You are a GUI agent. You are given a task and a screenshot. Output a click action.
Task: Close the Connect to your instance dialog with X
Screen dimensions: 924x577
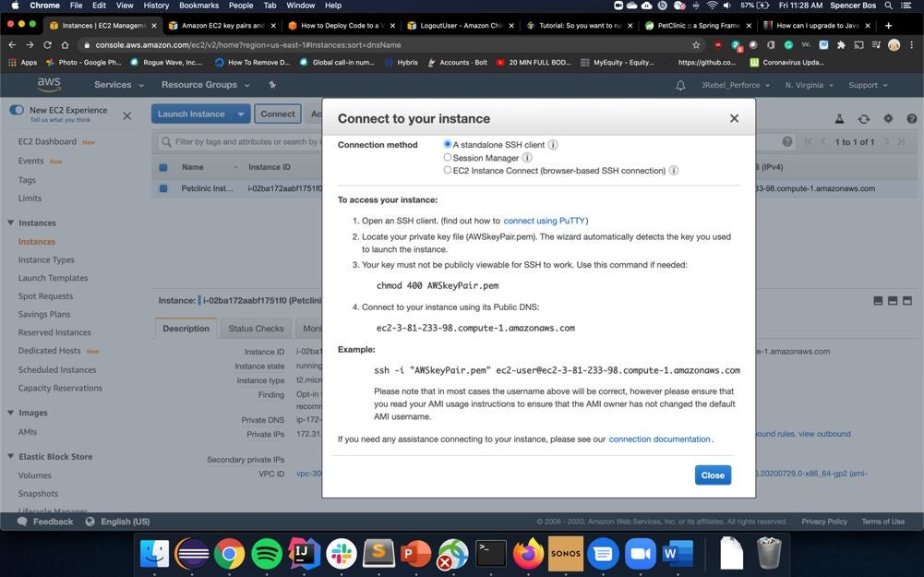tap(734, 118)
